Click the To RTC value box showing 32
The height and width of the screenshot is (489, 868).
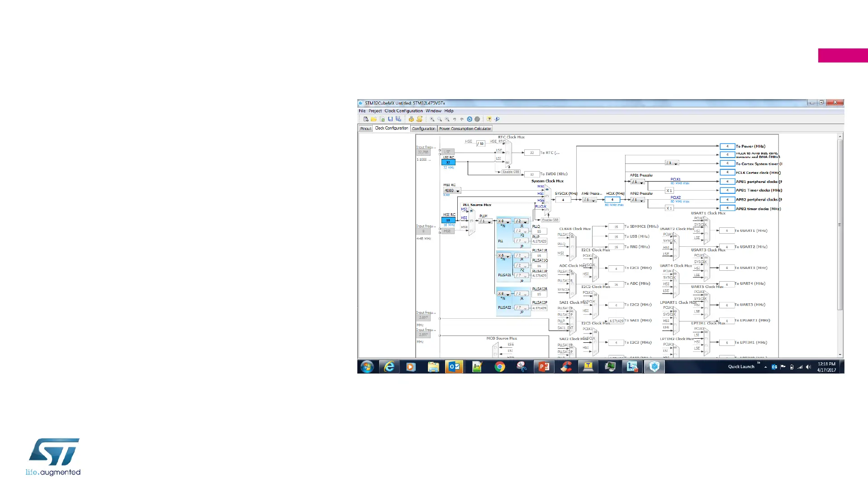point(532,153)
